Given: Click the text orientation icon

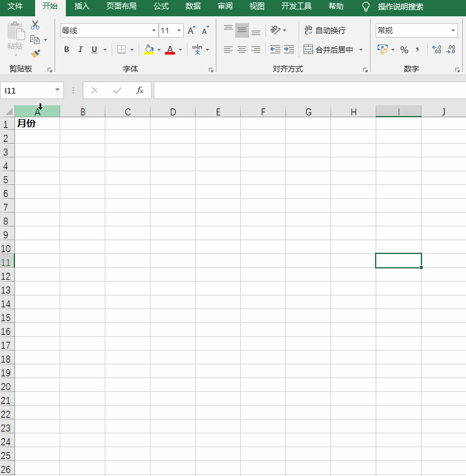Looking at the screenshot, I should 275,30.
